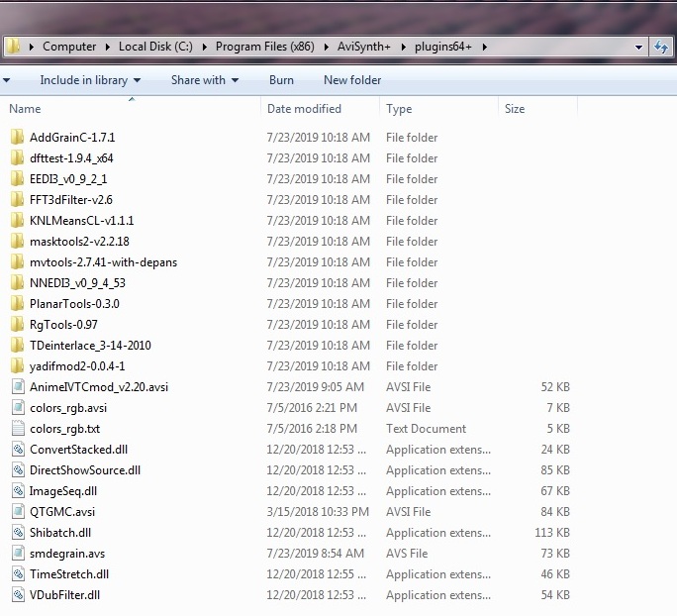This screenshot has height=616, width=677.
Task: Expand the arrow after Computer in breadcrumb
Action: [x=108, y=47]
